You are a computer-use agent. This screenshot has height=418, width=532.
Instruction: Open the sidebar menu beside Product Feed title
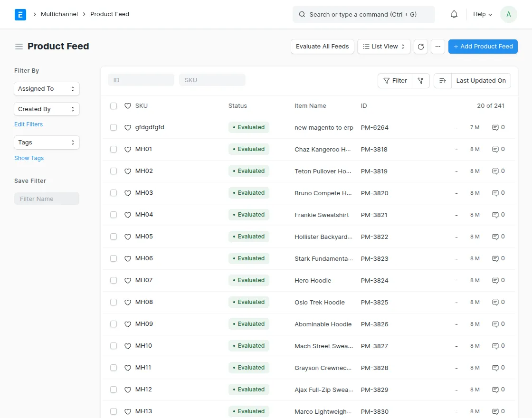click(x=19, y=46)
